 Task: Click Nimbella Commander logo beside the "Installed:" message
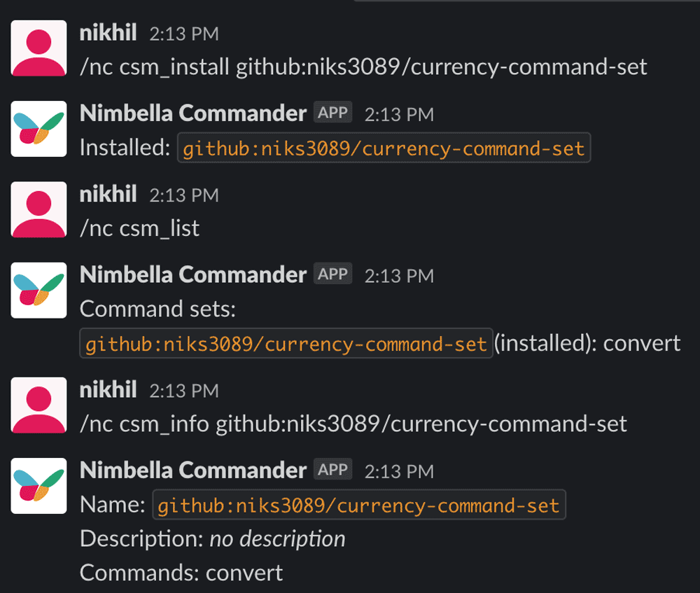pos(38,129)
